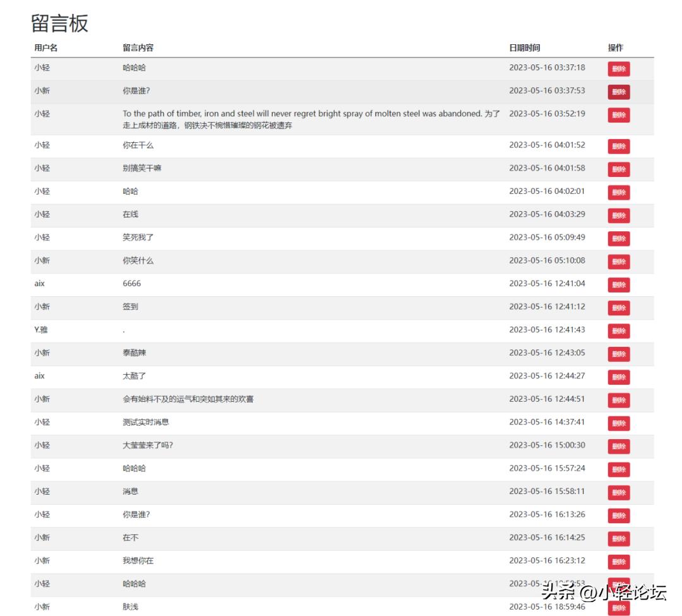Delete the "测试实时消息" message
This screenshot has height=616, width=682.
(x=618, y=423)
